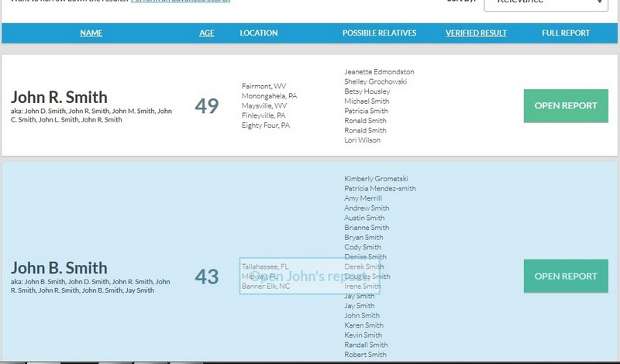Select relative Jeanette Edmondston
The image size is (620, 364).
coord(379,72)
